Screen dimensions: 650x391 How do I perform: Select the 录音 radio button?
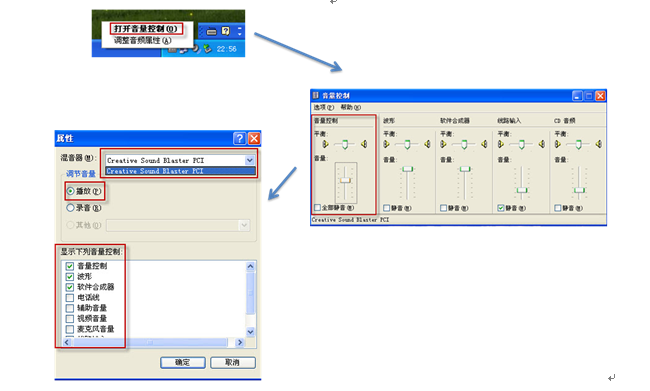pos(70,208)
